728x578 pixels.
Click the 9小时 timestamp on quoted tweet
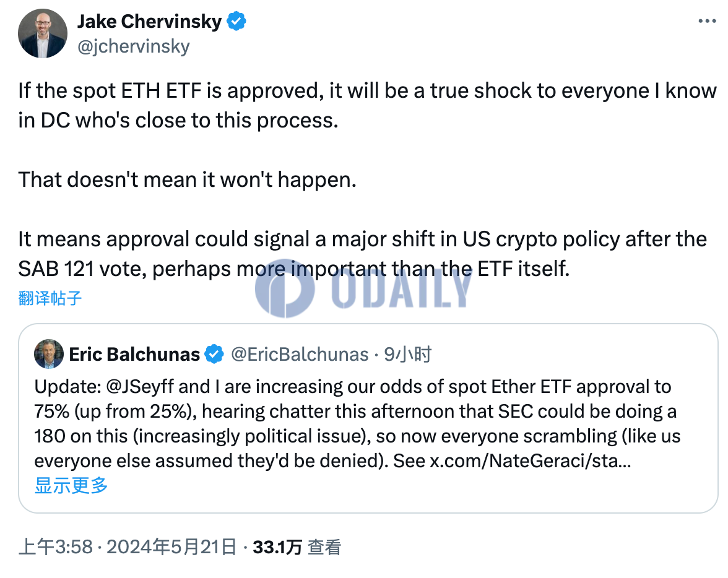tap(407, 354)
